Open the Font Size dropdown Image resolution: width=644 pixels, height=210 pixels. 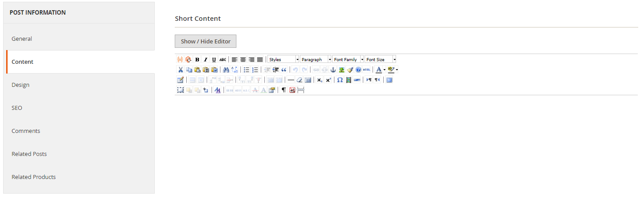(380, 59)
